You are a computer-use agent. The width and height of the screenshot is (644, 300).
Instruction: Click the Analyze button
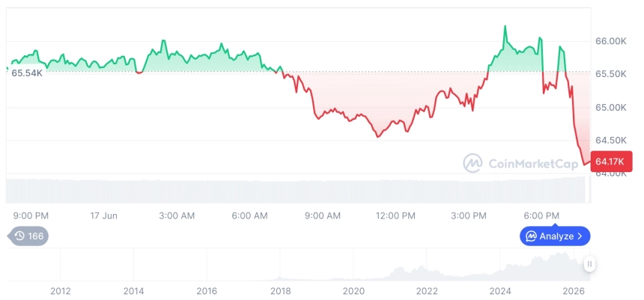[555, 236]
